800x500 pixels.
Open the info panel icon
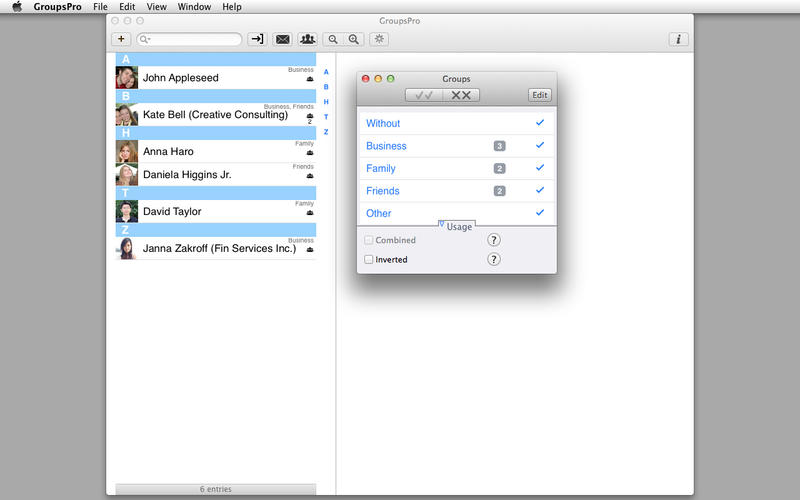point(679,39)
